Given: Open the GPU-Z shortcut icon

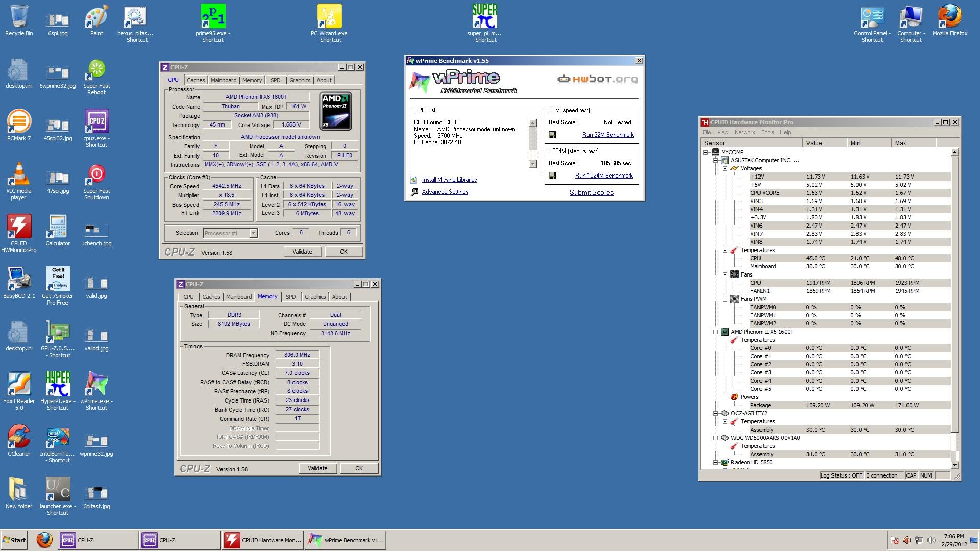Looking at the screenshot, I should pyautogui.click(x=58, y=339).
